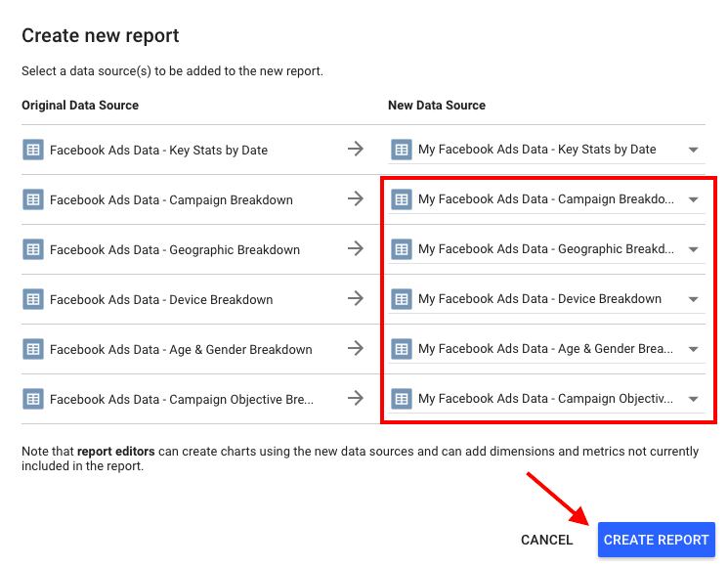Click the 'New Data Source' column header
This screenshot has height=567, width=728.
[x=437, y=106]
